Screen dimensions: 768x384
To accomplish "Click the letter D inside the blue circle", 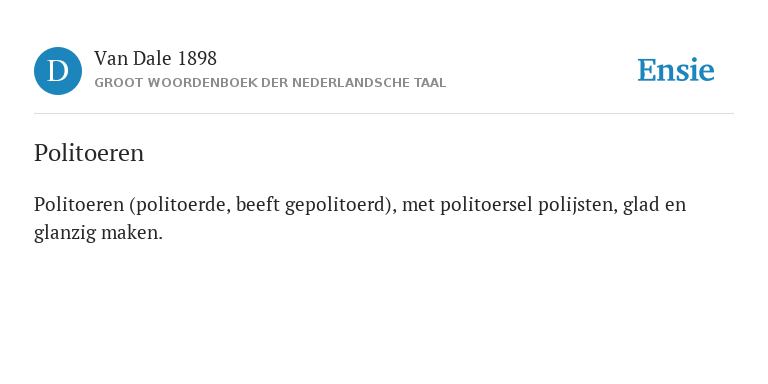I will click(58, 72).
